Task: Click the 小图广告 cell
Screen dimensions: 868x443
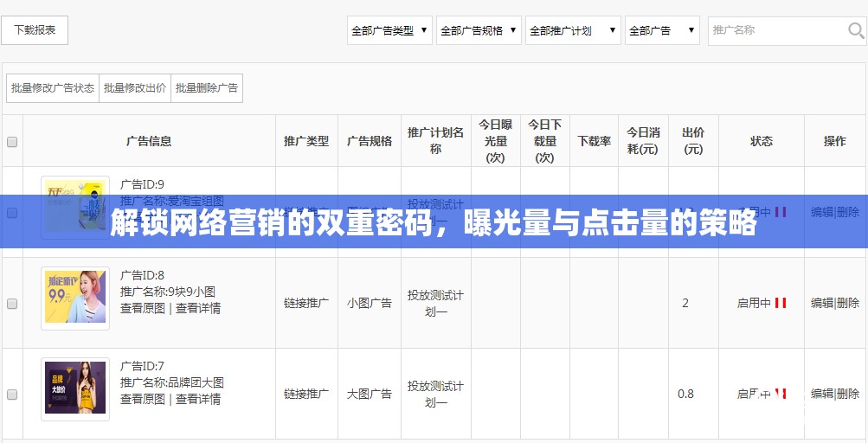Action: tap(370, 303)
